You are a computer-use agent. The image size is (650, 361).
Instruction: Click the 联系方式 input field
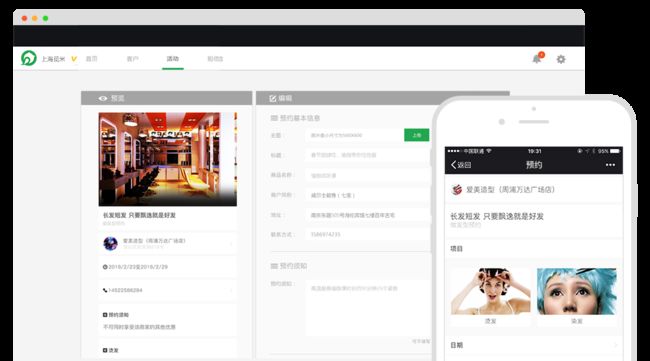click(368, 235)
